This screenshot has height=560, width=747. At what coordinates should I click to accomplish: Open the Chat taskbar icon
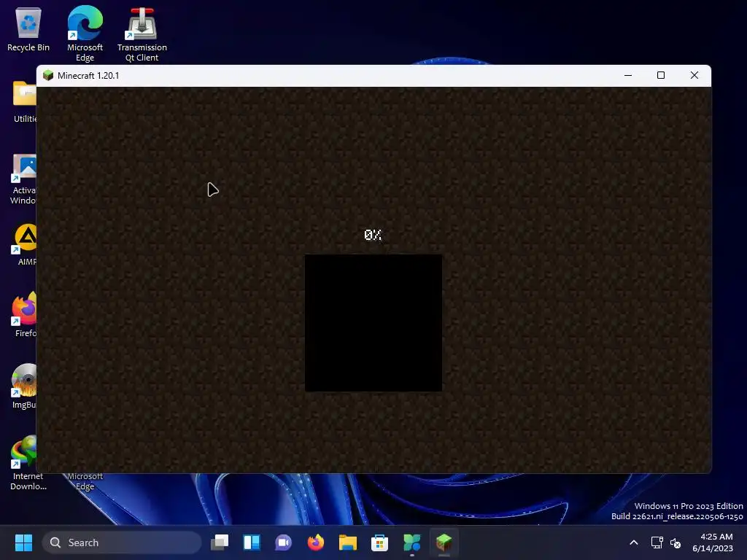pyautogui.click(x=284, y=542)
